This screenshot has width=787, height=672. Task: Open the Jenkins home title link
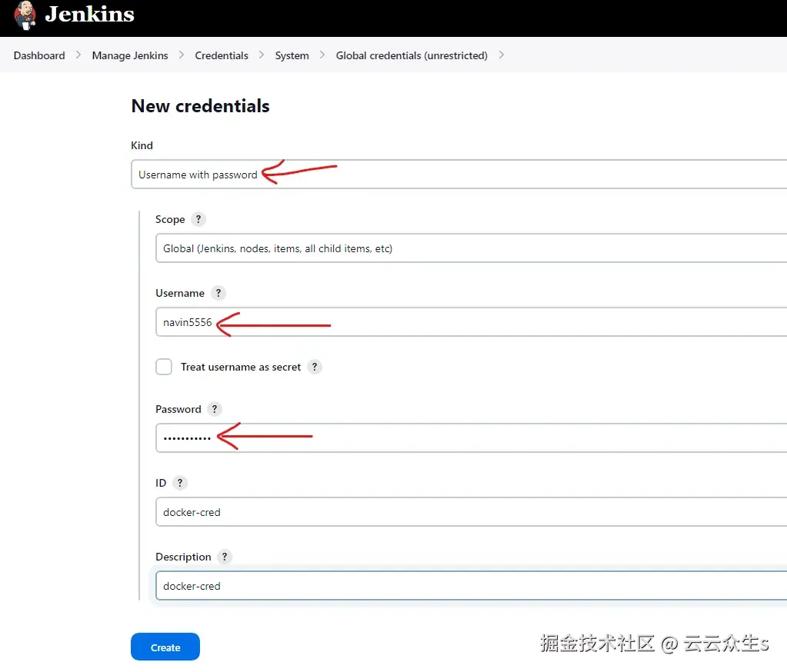tap(89, 14)
